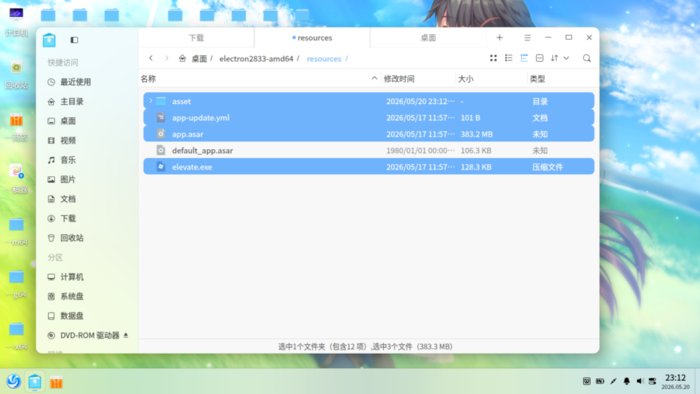Image resolution: width=700 pixels, height=394 pixels.
Task: Click resources in the breadcrumb path
Action: [324, 59]
